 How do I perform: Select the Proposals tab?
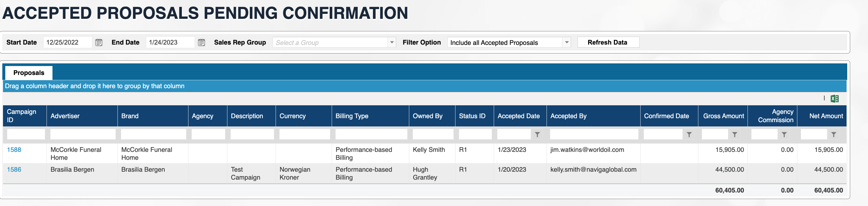point(29,73)
